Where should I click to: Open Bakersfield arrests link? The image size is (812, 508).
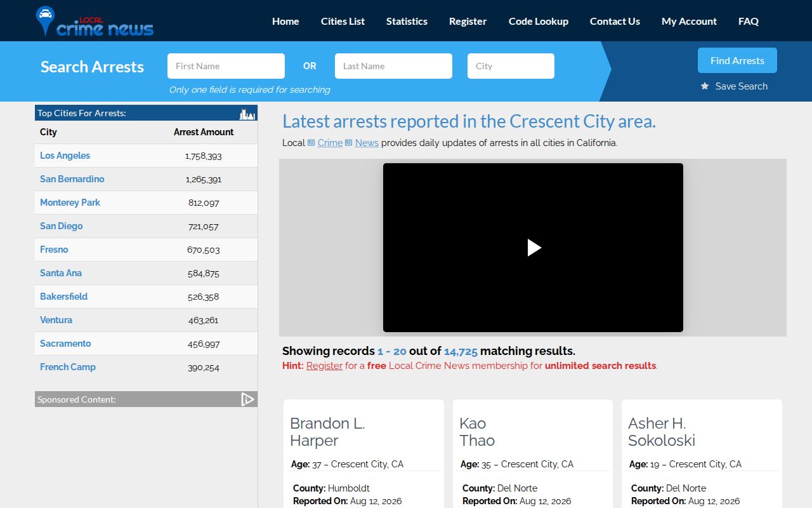pyautogui.click(x=63, y=297)
